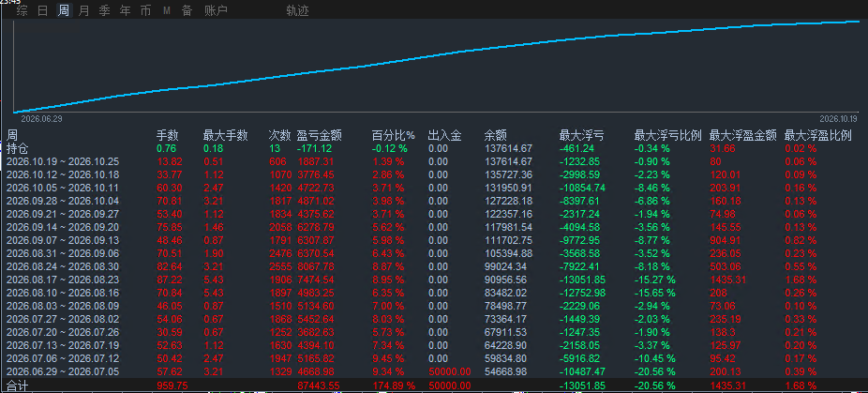The image size is (868, 393).
Task: Click the profit amount 8067.78
Action: [x=316, y=266]
